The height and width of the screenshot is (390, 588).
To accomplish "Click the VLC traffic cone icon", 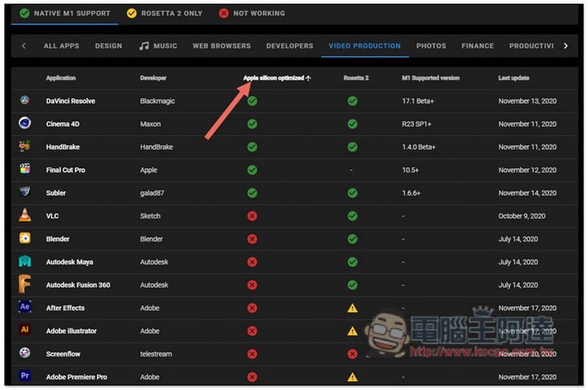I will 25,214.
